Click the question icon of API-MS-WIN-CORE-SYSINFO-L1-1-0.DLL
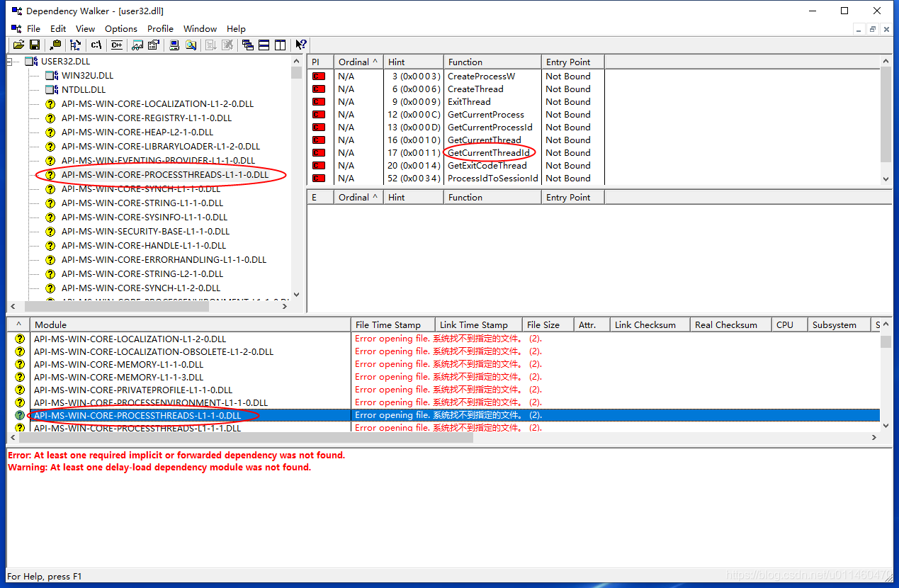This screenshot has height=588, width=899. 50,217
